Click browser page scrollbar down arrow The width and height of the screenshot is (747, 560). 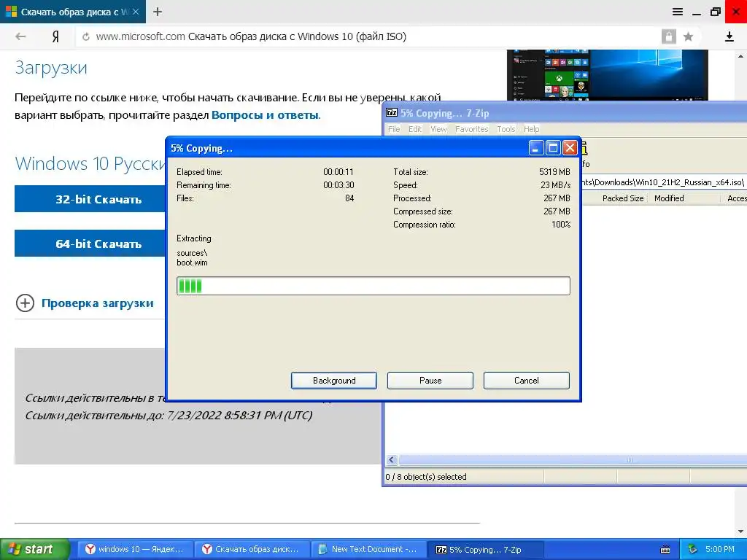point(740,532)
